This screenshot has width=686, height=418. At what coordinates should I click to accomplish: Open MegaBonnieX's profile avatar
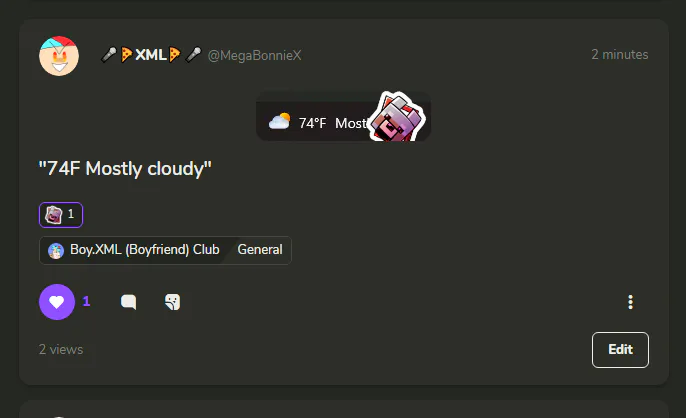tap(59, 56)
